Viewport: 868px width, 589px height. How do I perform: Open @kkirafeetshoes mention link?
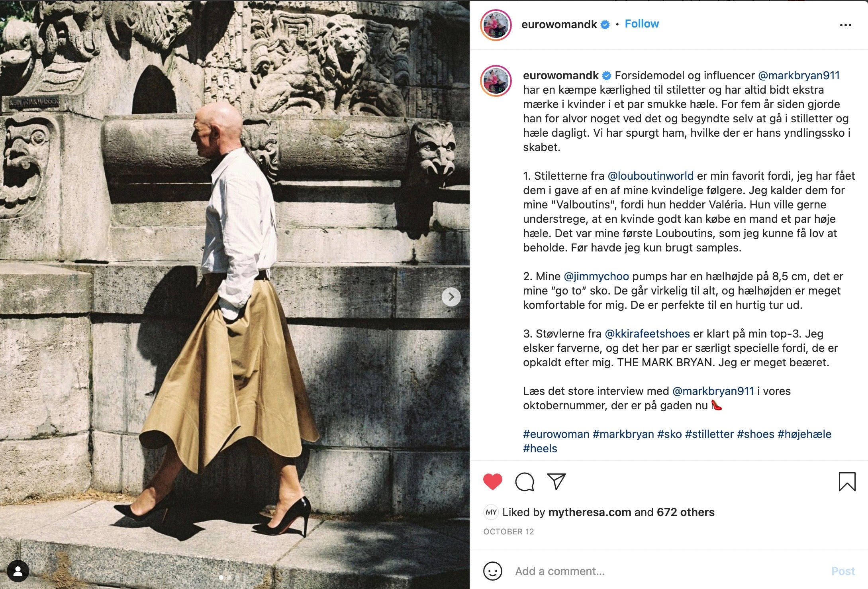coord(647,334)
